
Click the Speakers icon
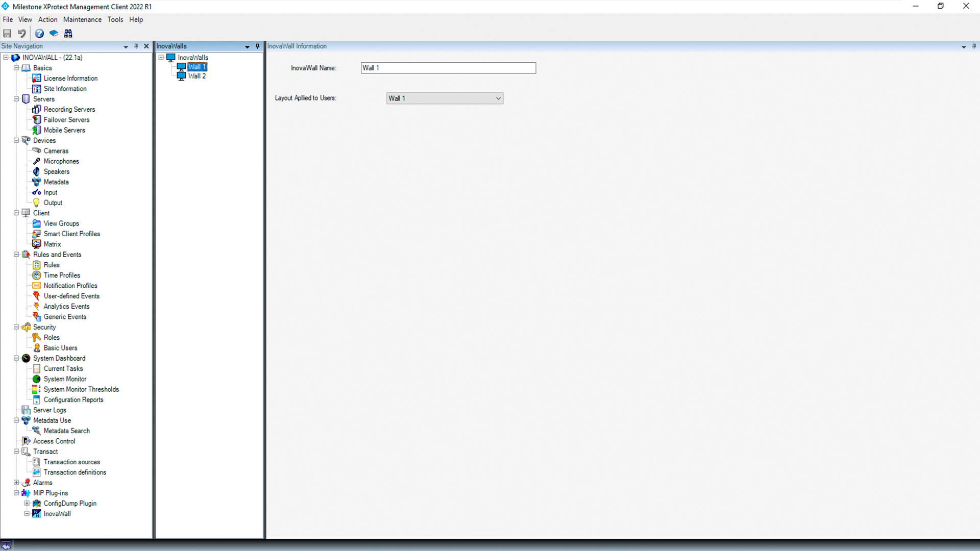click(x=37, y=171)
